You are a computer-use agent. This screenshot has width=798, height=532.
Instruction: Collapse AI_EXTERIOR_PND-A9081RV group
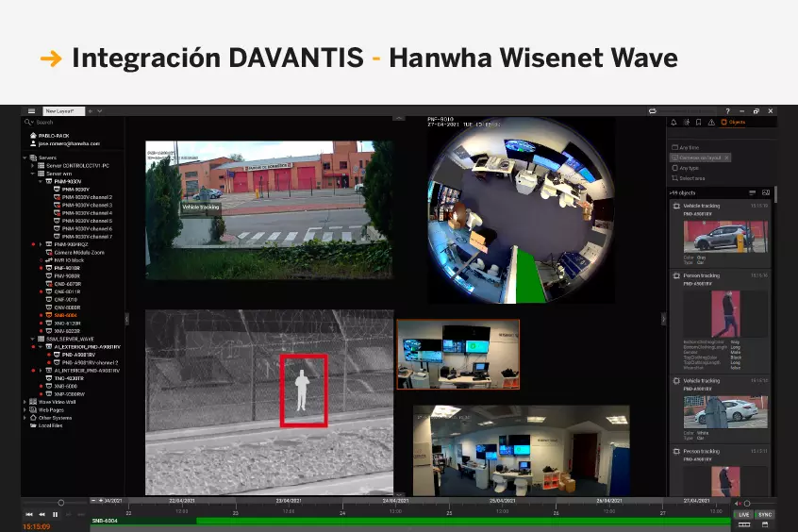tap(41, 347)
